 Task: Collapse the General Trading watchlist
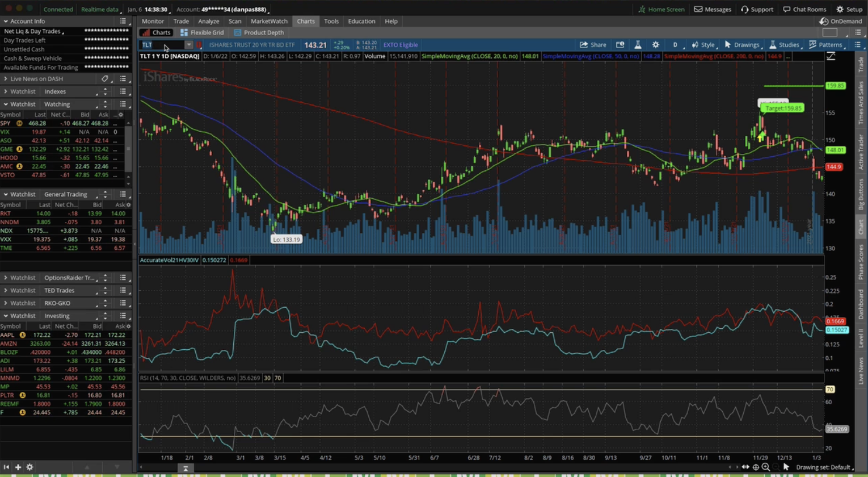6,194
